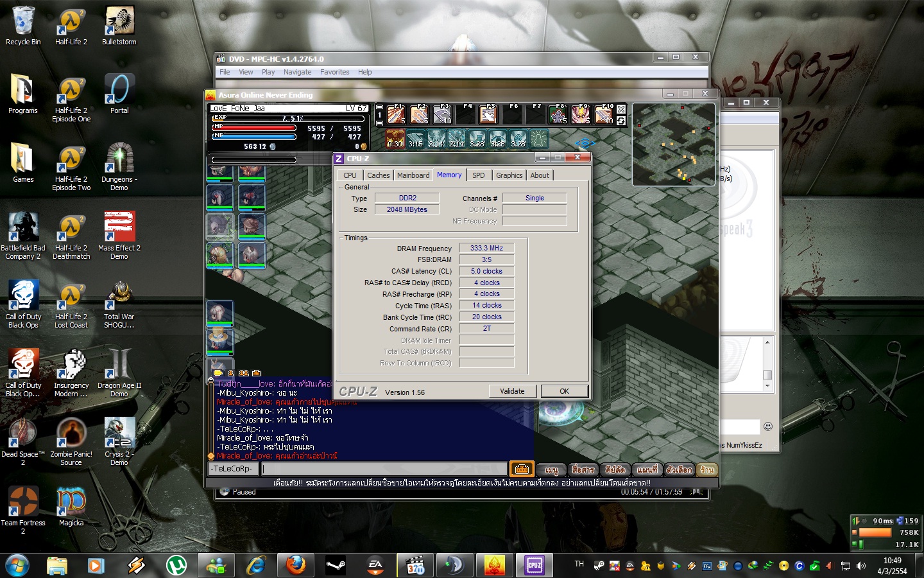Image resolution: width=924 pixels, height=578 pixels.
Task: Open the Navigate menu in MPC-HC
Action: [298, 72]
